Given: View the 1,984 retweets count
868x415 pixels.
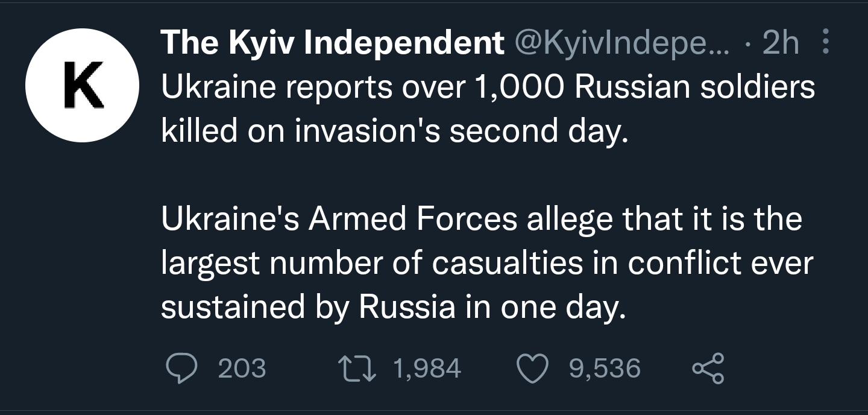Looking at the screenshot, I should coord(427,368).
